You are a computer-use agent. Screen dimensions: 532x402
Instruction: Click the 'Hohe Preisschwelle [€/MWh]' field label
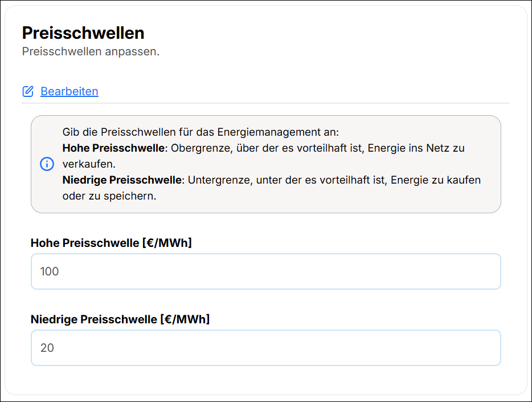click(x=111, y=243)
